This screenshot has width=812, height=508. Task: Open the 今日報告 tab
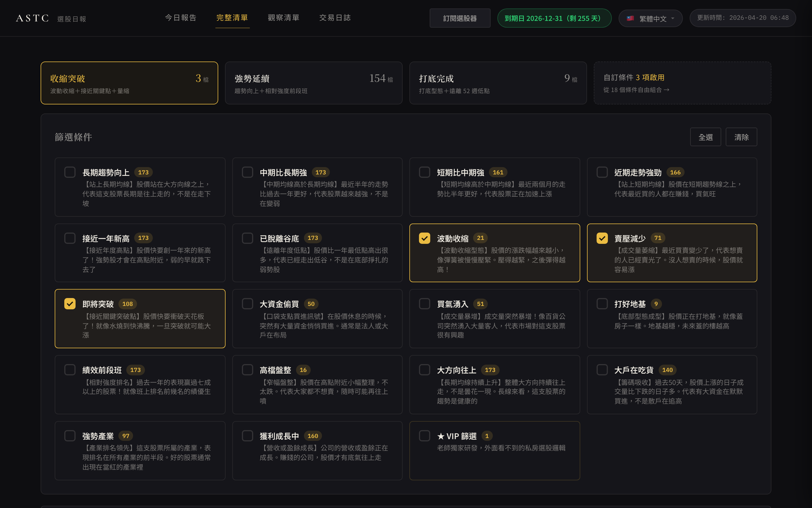(181, 18)
